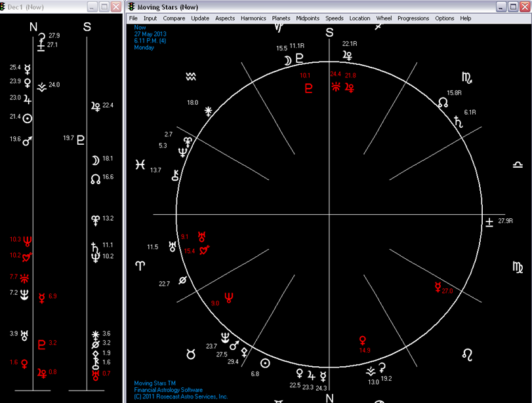
Task: Click the 27.9R degree label
Action: [x=505, y=221]
